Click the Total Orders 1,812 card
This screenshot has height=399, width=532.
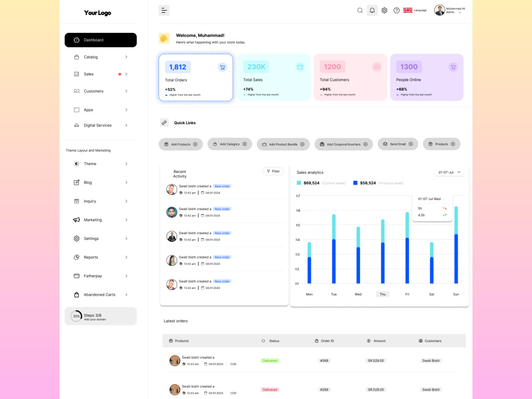(x=196, y=77)
